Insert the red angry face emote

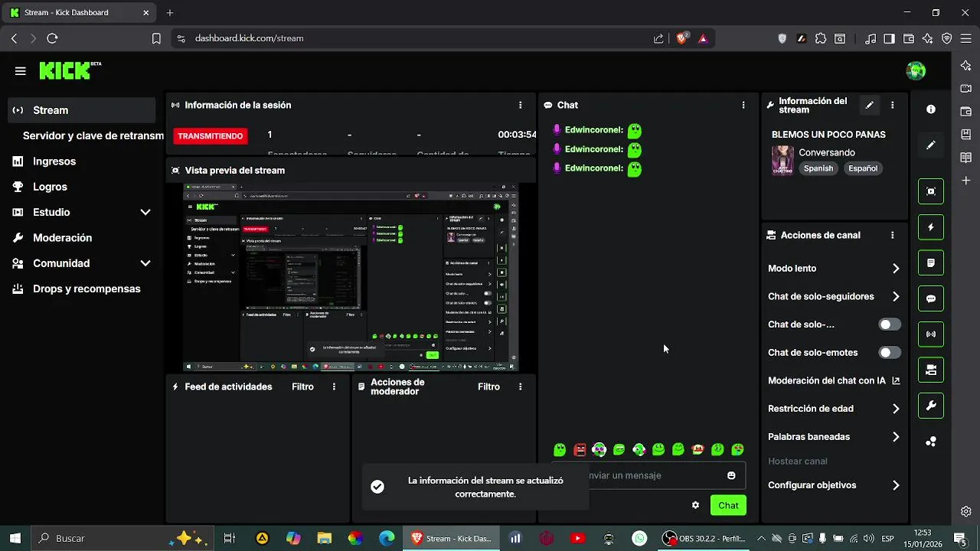[x=580, y=449]
